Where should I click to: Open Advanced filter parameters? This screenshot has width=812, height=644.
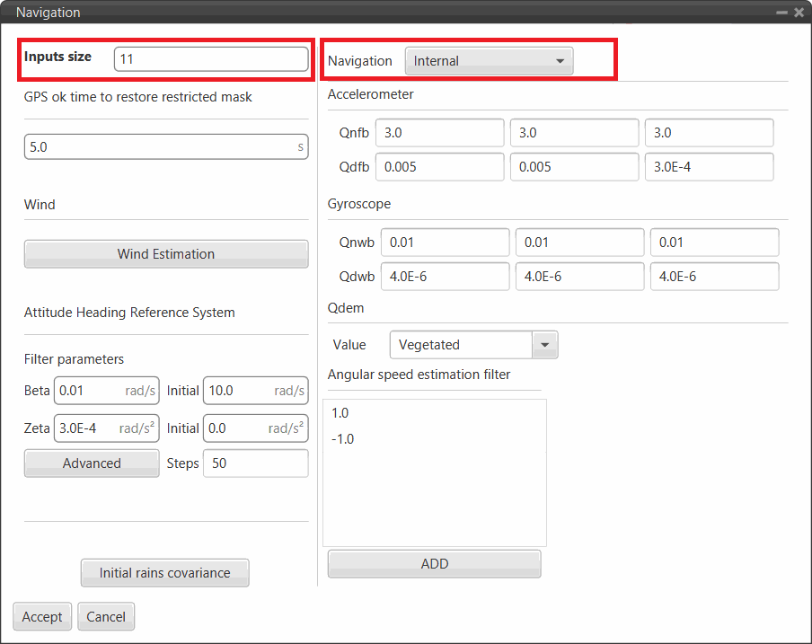click(92, 463)
